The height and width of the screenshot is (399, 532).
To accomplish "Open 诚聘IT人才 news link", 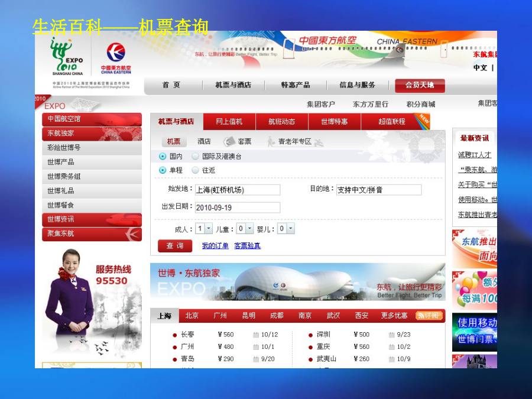I will [475, 155].
